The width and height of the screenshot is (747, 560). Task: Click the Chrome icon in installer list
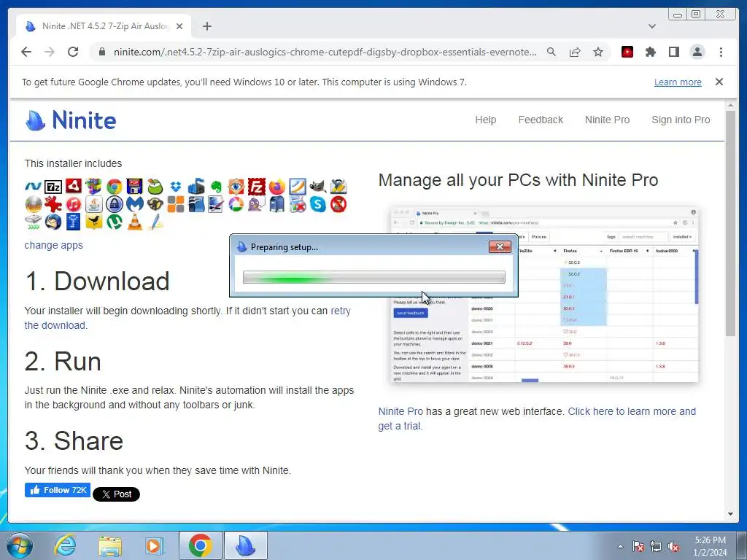click(115, 187)
